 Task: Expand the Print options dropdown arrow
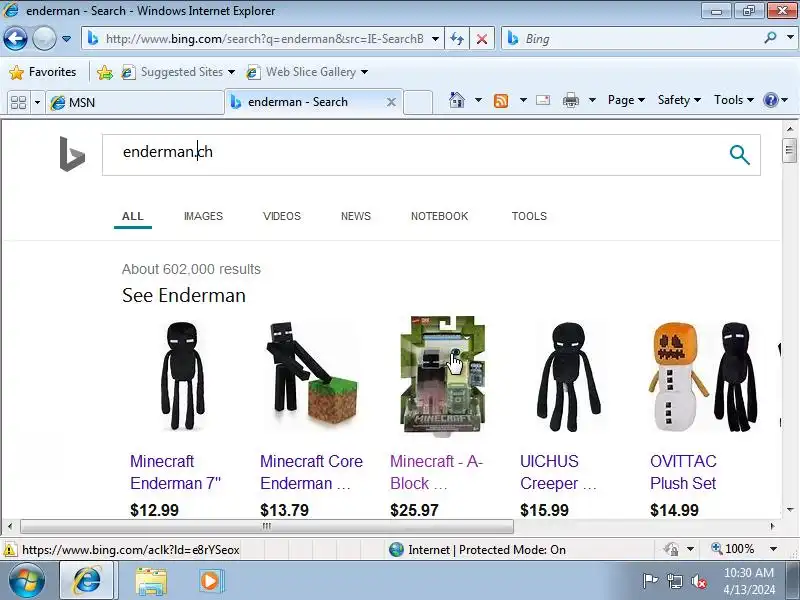pos(592,100)
